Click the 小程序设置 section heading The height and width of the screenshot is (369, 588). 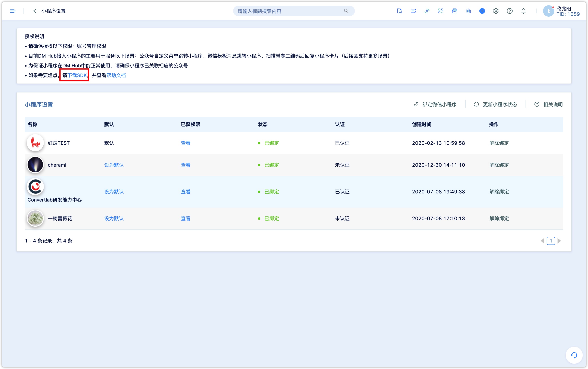[x=39, y=105]
